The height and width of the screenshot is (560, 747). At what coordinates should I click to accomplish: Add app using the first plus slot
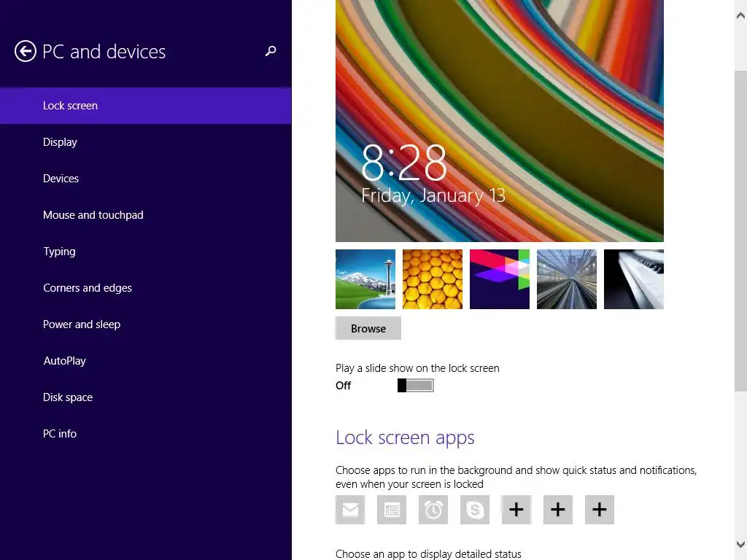coord(516,510)
